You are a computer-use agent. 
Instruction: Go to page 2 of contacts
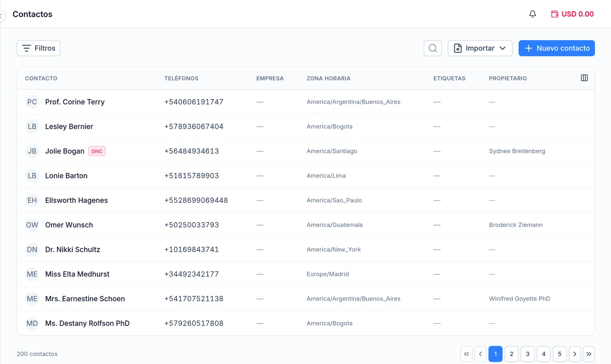coord(511,354)
